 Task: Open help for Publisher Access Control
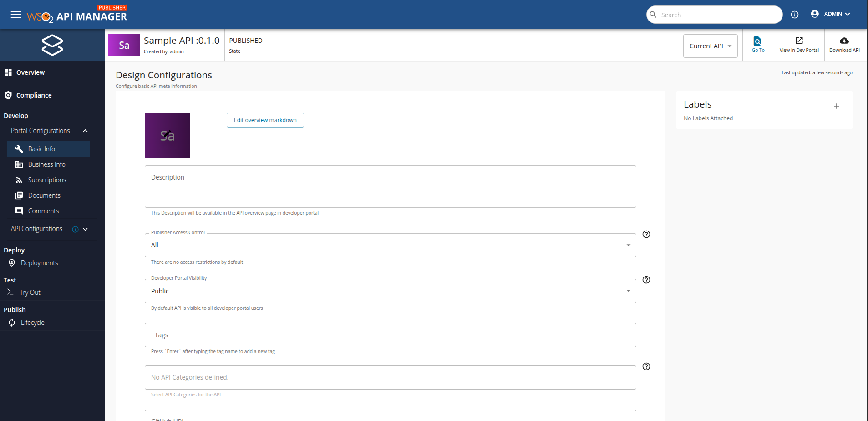coord(646,234)
